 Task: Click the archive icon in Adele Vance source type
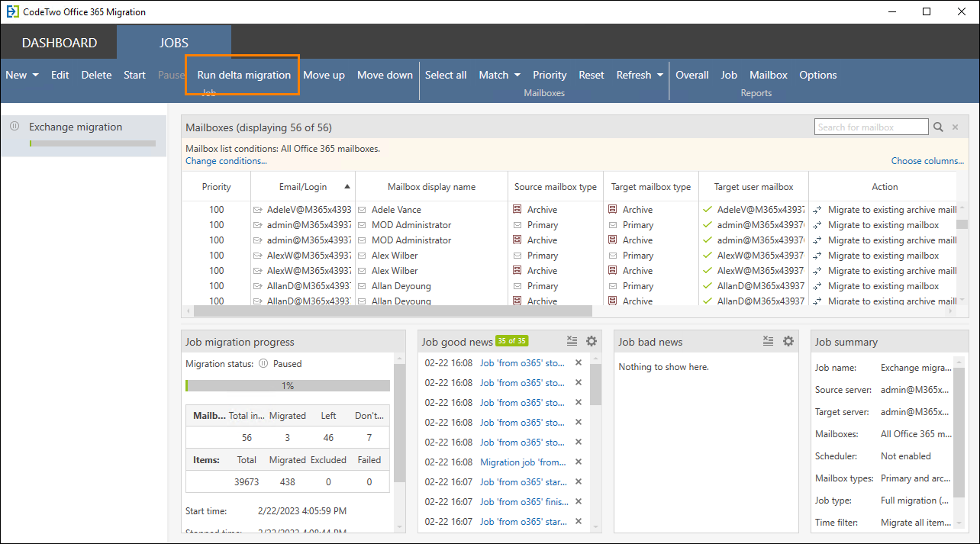[517, 209]
